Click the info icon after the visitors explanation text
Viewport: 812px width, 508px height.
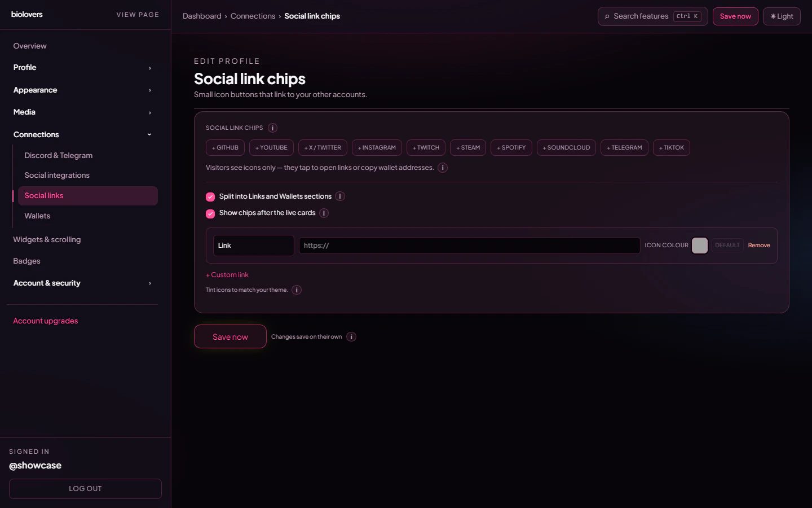click(x=443, y=168)
